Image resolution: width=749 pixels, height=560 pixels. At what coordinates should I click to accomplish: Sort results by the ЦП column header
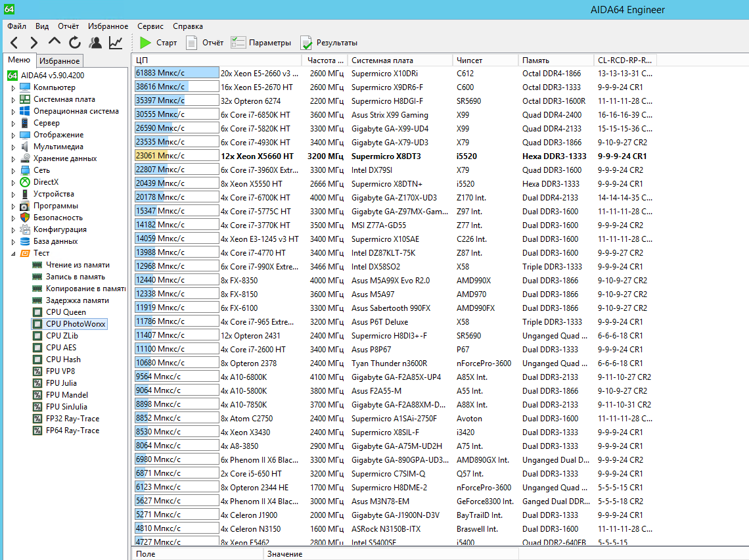click(217, 60)
